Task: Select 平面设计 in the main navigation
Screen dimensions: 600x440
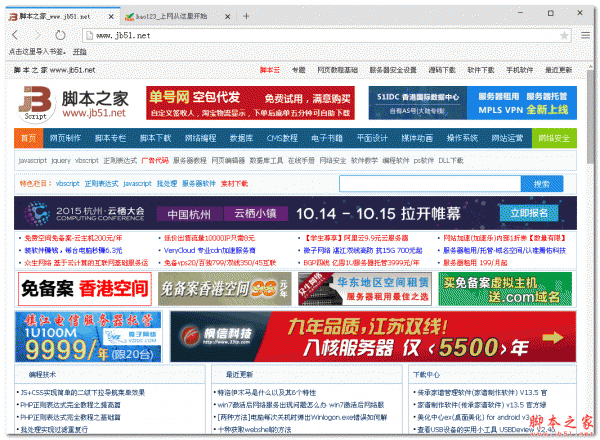Action: (372, 138)
